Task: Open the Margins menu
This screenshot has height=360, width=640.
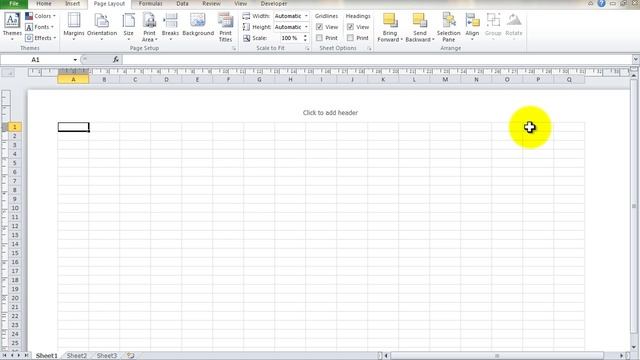Action: click(x=74, y=27)
